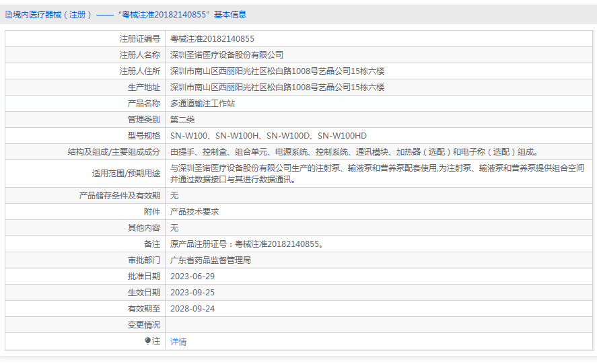Click 产品技术要求 attachment value
Viewport: 597px width, 364px height.
(195, 212)
